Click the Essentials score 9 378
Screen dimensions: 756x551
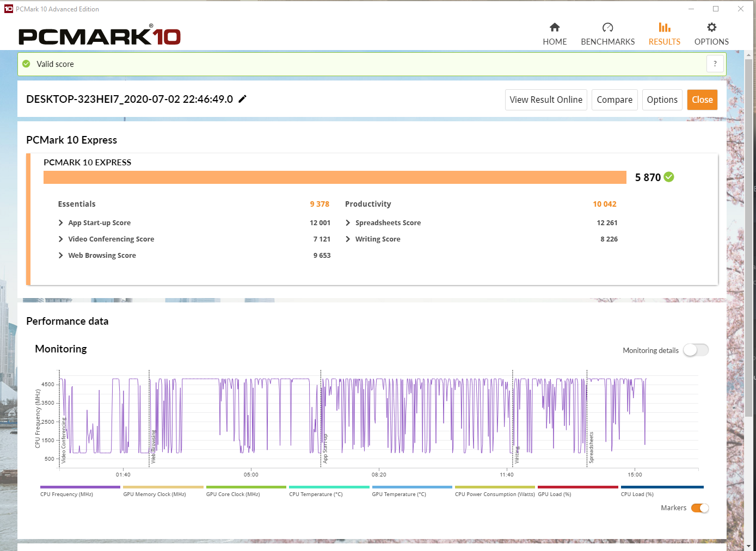(319, 204)
